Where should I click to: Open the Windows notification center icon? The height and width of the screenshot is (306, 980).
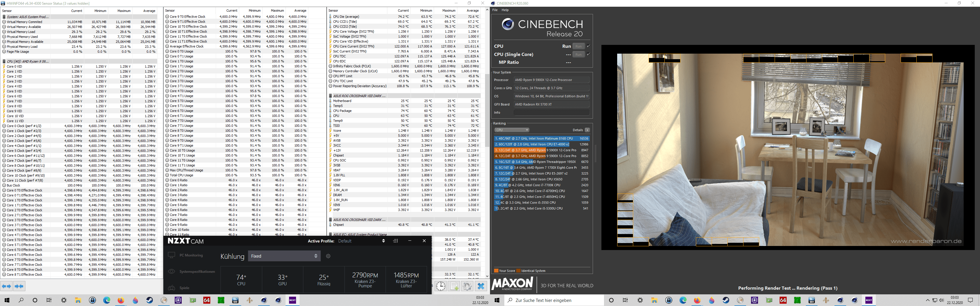pos(970,300)
